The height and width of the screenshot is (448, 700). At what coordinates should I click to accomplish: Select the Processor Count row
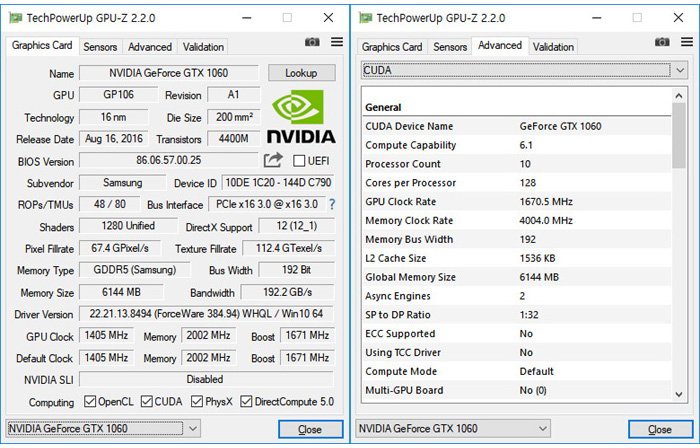pyautogui.click(x=517, y=164)
